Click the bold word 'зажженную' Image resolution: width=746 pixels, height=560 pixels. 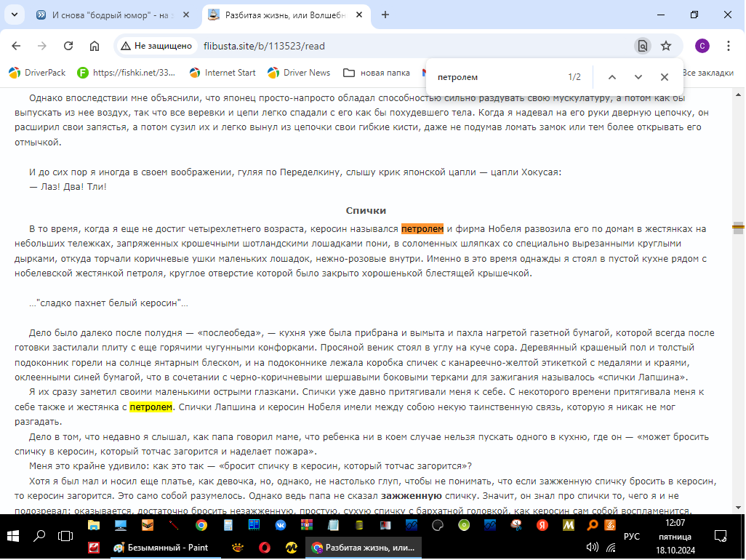(x=412, y=496)
